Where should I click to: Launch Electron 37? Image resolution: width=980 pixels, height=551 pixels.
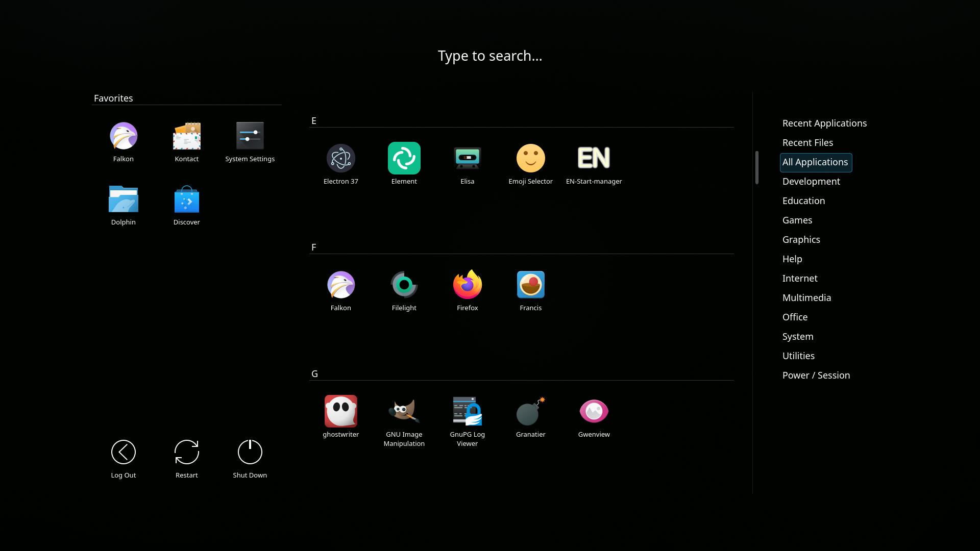[340, 163]
